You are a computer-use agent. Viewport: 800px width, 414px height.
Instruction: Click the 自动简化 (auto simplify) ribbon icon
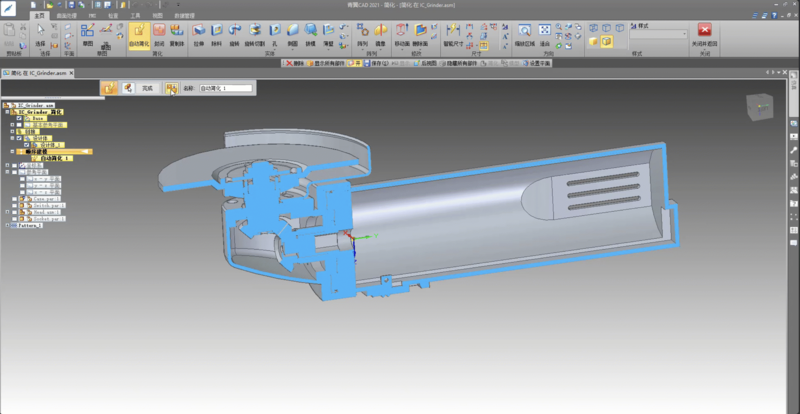coord(139,33)
